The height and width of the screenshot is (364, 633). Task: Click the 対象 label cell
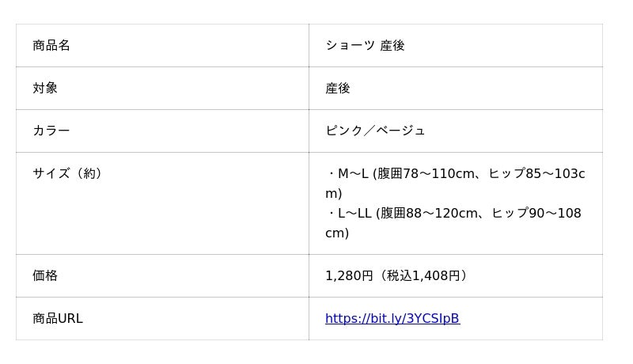(45, 89)
